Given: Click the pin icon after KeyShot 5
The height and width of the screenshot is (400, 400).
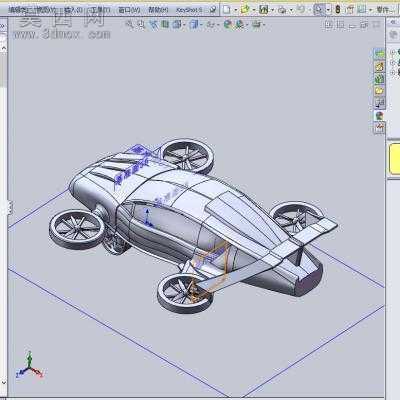Looking at the screenshot, I should click(x=213, y=10).
